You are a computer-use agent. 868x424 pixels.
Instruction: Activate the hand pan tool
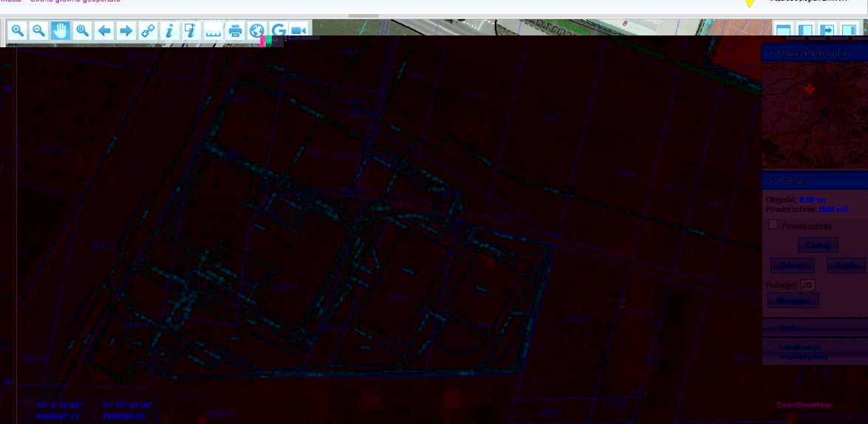coord(61,30)
